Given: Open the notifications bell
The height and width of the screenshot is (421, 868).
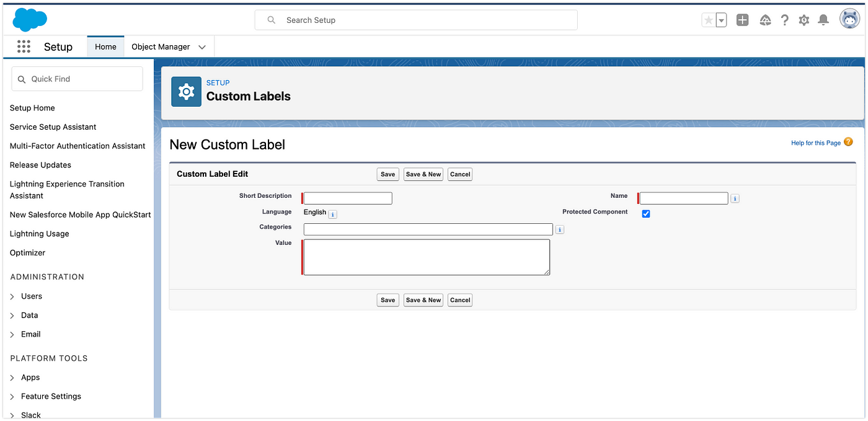Looking at the screenshot, I should (823, 20).
